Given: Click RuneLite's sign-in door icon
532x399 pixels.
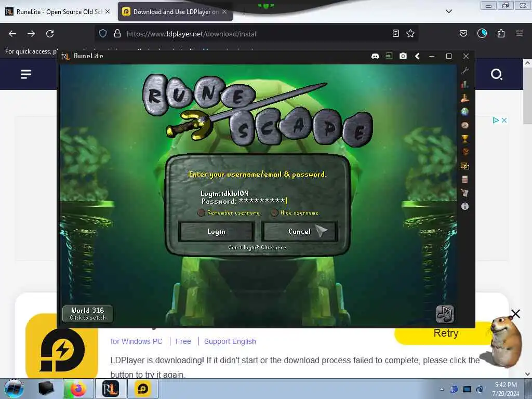Looking at the screenshot, I should pos(389,56).
